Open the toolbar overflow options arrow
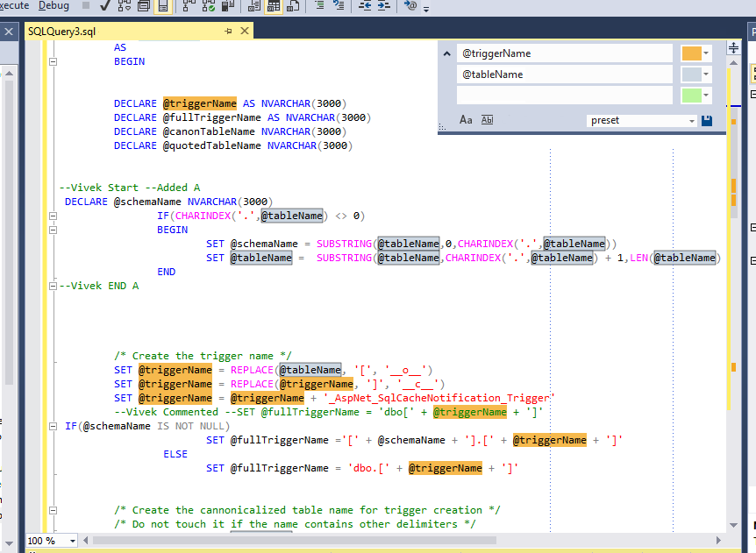The image size is (756, 553). coord(426,9)
